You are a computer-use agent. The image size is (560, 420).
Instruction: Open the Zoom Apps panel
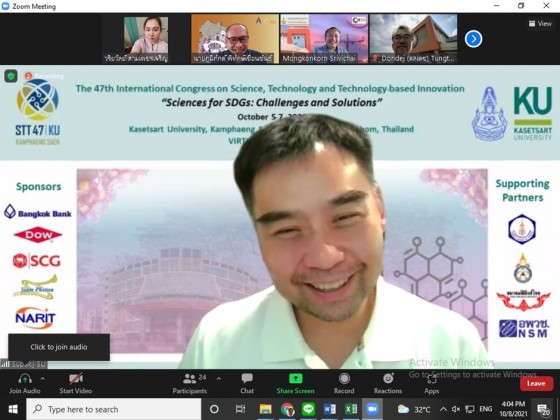[x=431, y=384]
